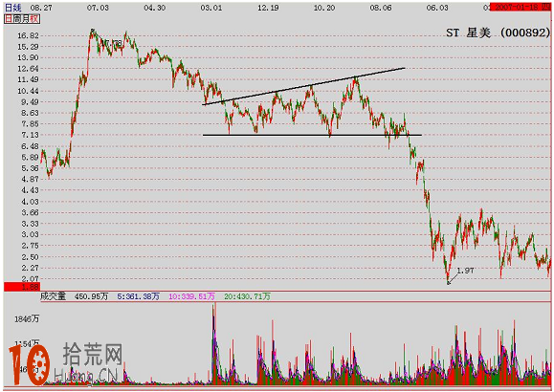Screen dimensions: 554x392
Task: Click the 成交量 volume indicator label
Action: [54, 296]
